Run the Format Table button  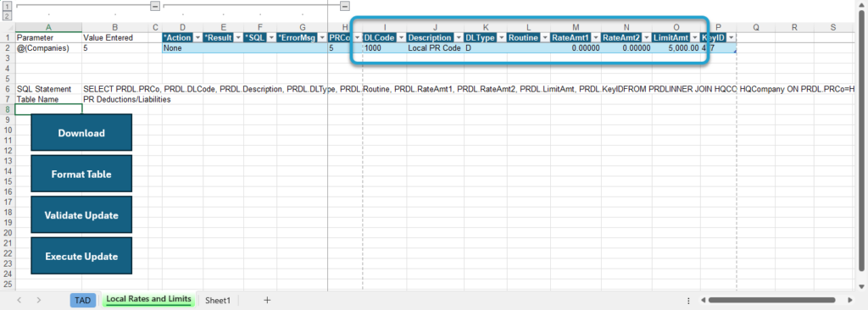click(x=81, y=174)
